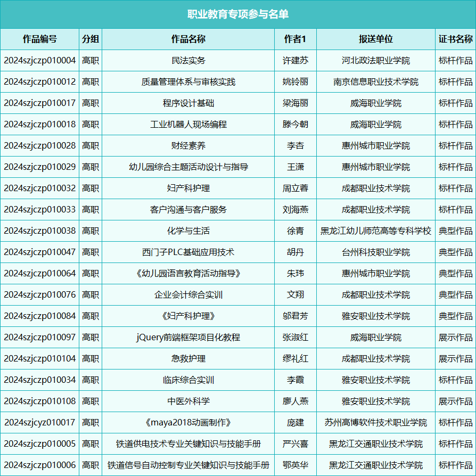Viewport: 476px width, 476px height.
Task: Click work number 2024szjczp010018
Action: click(x=40, y=124)
